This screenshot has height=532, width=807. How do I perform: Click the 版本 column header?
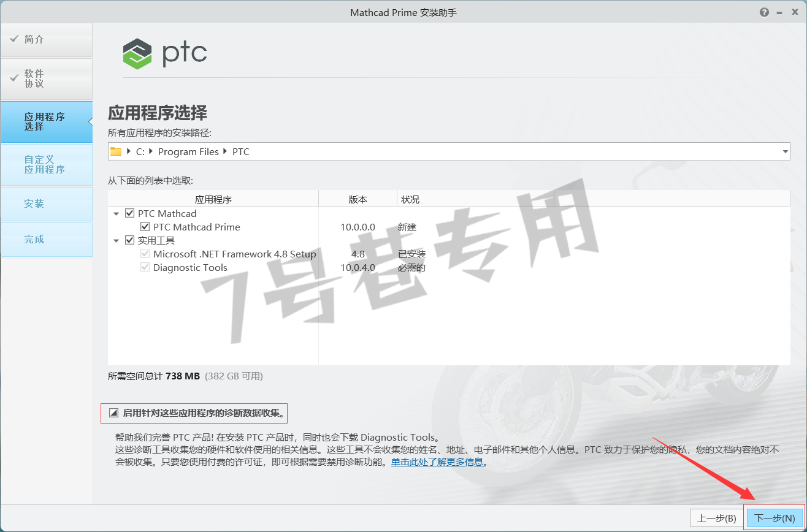click(x=358, y=199)
